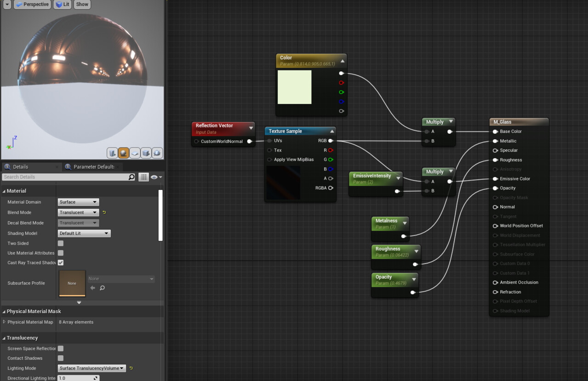
Task: Switch preview to the plane mesh
Action: [x=135, y=153]
